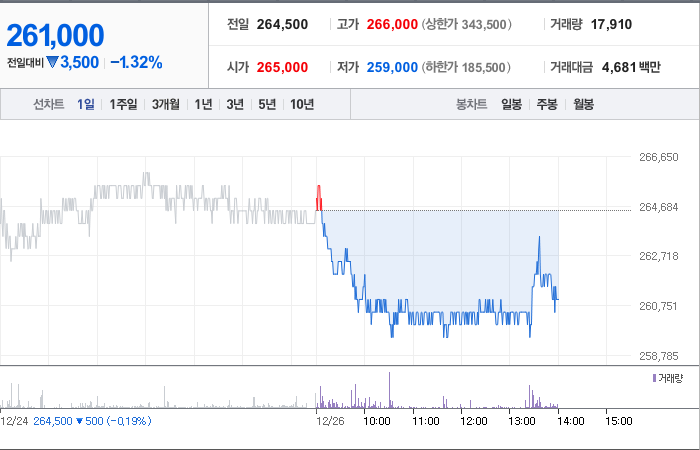Image resolution: width=700 pixels, height=450 pixels.
Task: Click the 12/26 date label
Action: click(x=330, y=421)
